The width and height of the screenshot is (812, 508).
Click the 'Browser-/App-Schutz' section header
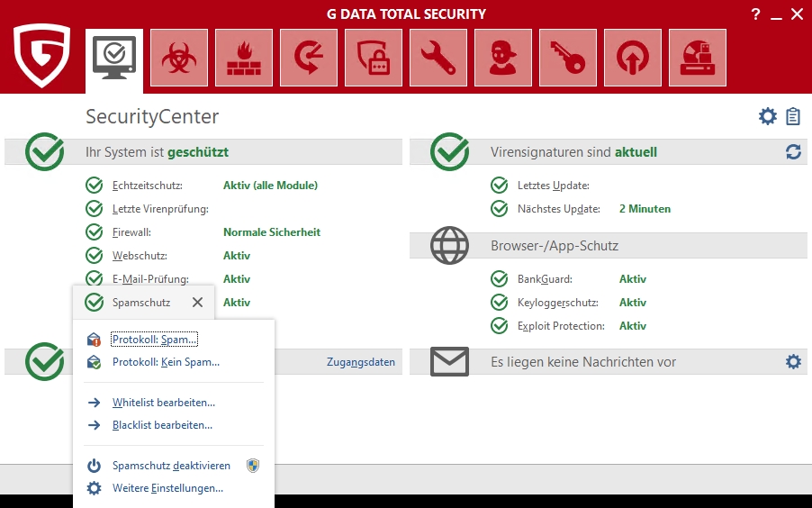[x=555, y=245]
